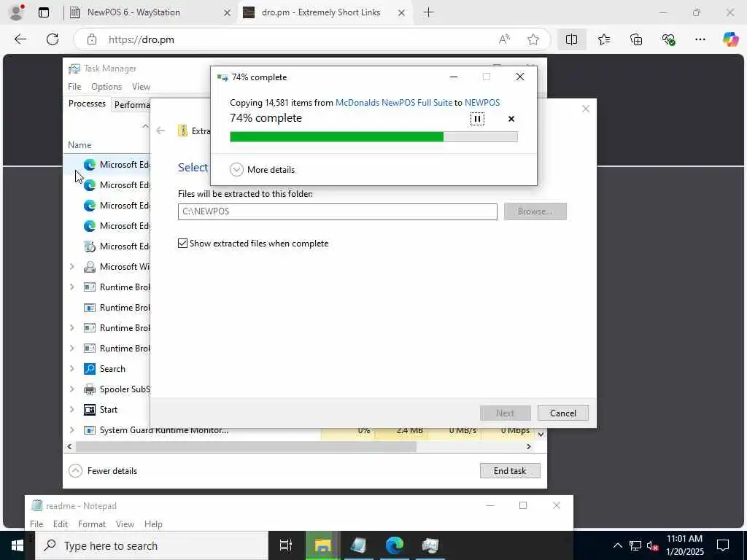The height and width of the screenshot is (560, 747).
Task: Click Cancel in the extract wizard
Action: pyautogui.click(x=563, y=413)
